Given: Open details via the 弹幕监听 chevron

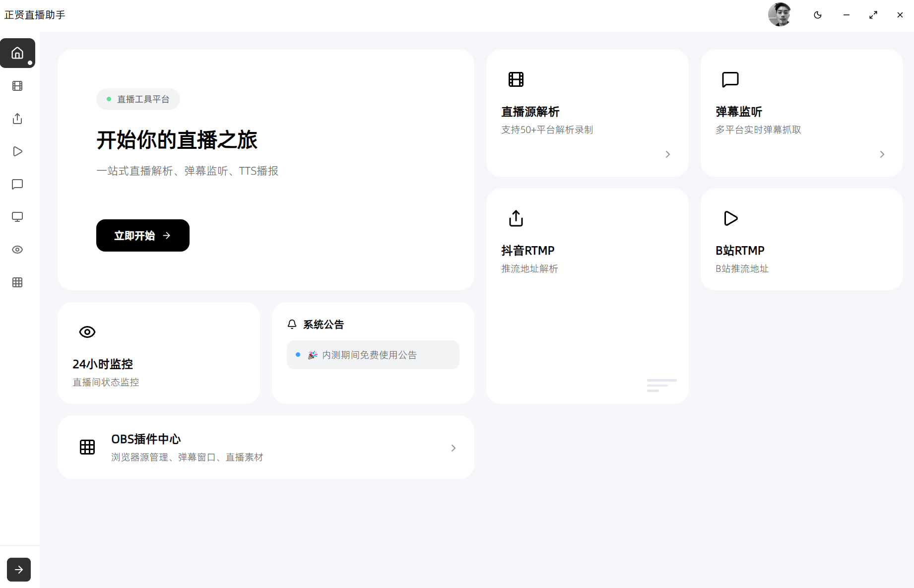Looking at the screenshot, I should (x=882, y=154).
